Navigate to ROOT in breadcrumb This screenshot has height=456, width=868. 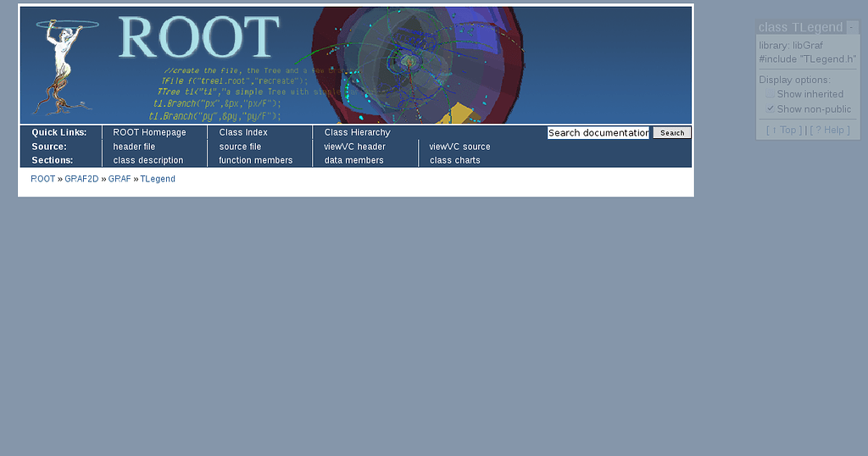tap(42, 179)
